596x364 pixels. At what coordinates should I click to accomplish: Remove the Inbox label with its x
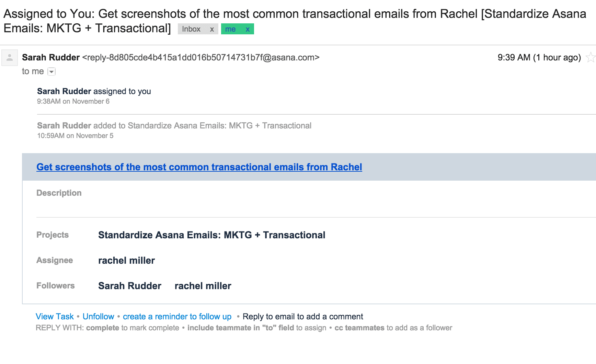pyautogui.click(x=212, y=29)
